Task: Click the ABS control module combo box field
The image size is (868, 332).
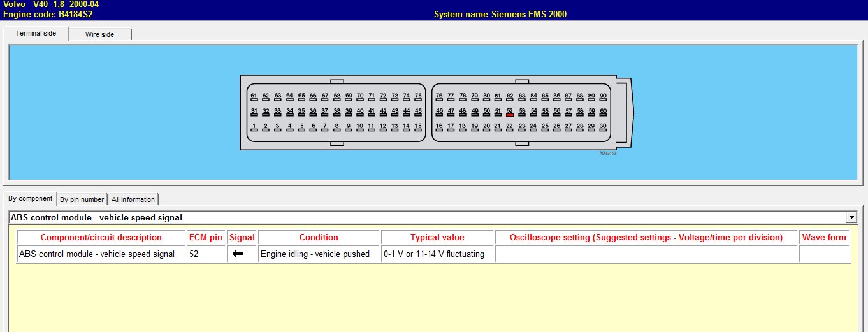Action: coord(427,217)
